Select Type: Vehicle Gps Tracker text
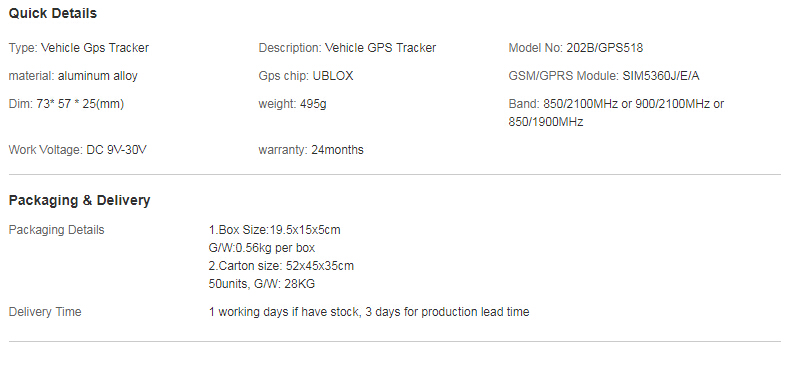 tap(79, 48)
